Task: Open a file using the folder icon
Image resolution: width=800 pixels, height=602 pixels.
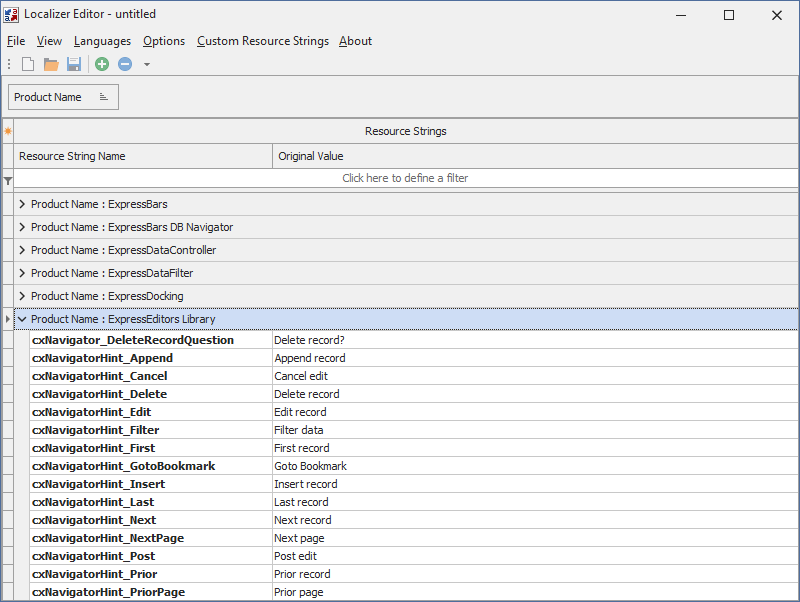Action: [x=50, y=63]
